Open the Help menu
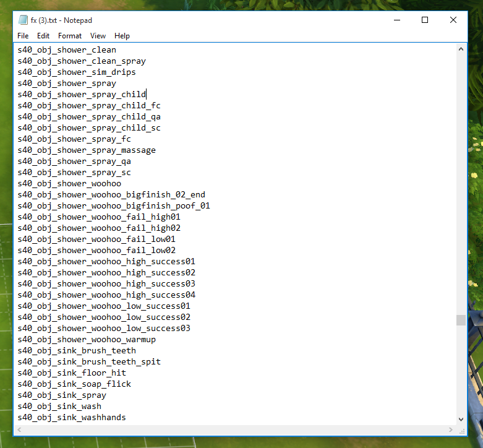 [x=122, y=36]
